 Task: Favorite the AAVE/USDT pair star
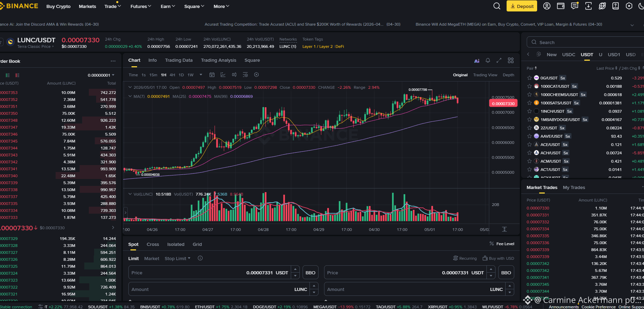[x=529, y=136]
